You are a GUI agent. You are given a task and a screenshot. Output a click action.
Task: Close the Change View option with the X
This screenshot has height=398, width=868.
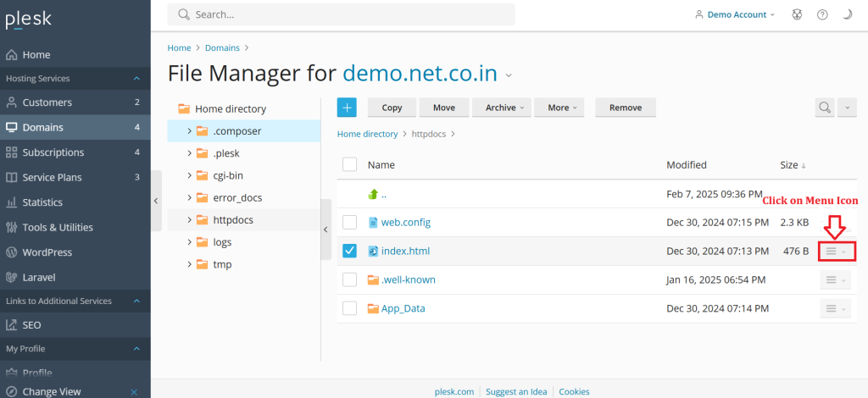(x=134, y=392)
